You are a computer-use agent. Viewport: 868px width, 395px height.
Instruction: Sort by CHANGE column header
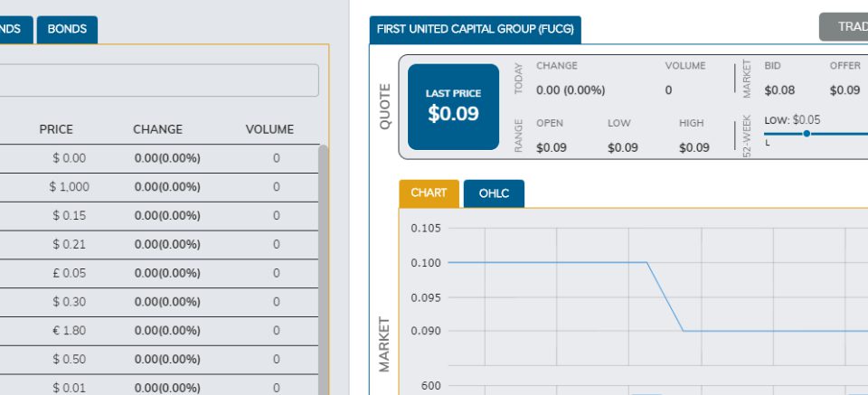click(x=157, y=129)
